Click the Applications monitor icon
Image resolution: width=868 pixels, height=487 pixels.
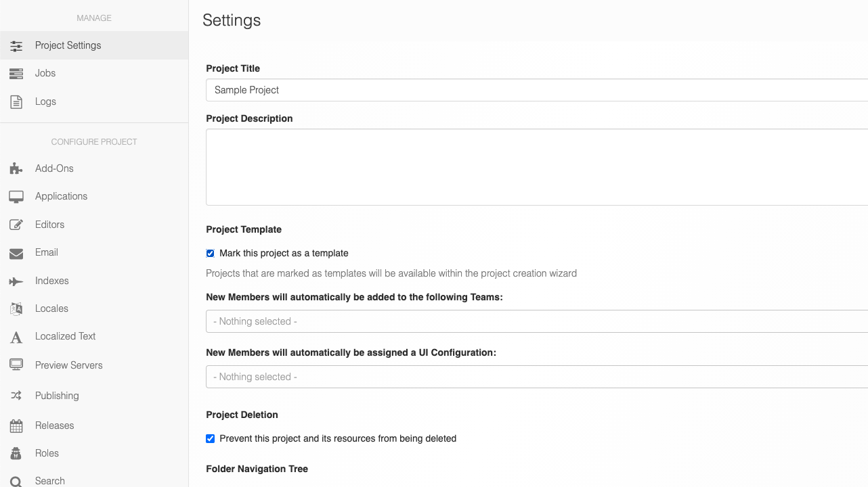[16, 197]
